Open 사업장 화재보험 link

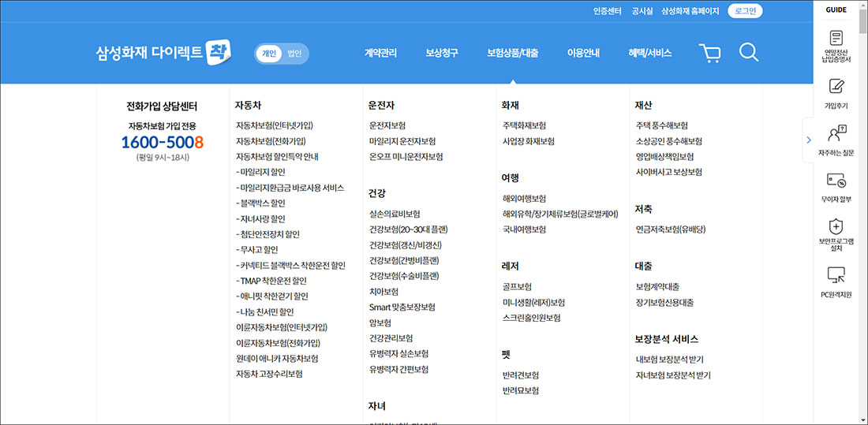(528, 141)
